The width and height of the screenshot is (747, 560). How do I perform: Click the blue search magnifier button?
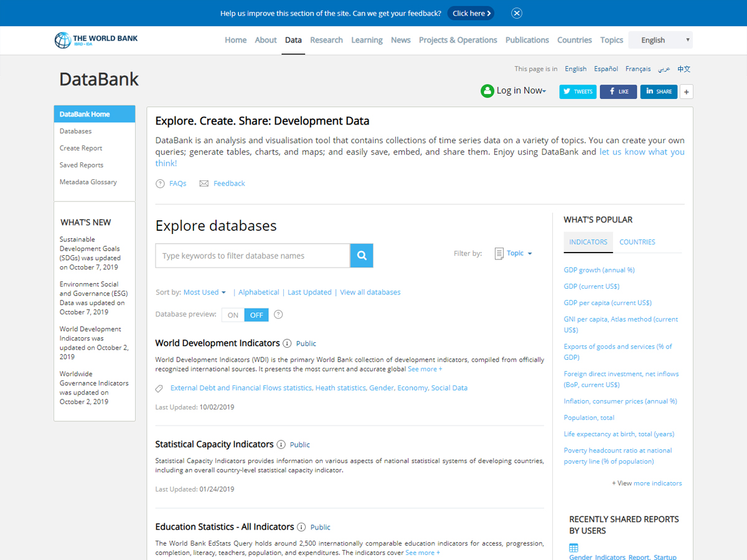click(362, 256)
